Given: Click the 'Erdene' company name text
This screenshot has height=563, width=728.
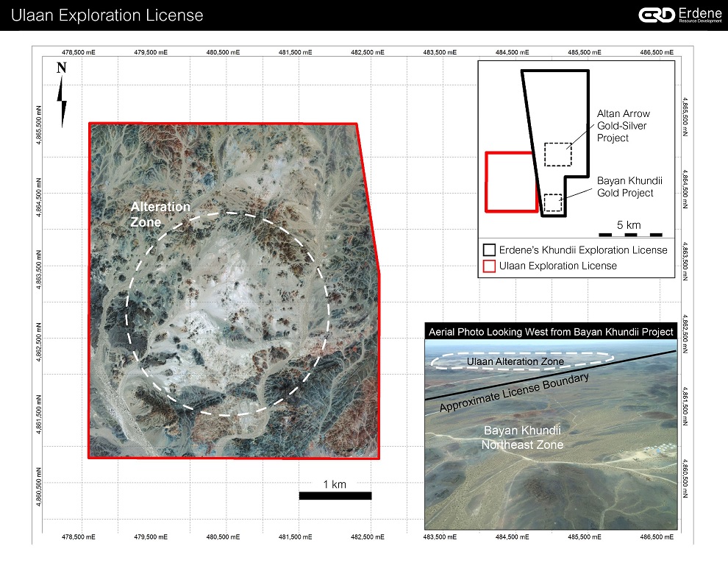Looking at the screenshot, I should 700,13.
